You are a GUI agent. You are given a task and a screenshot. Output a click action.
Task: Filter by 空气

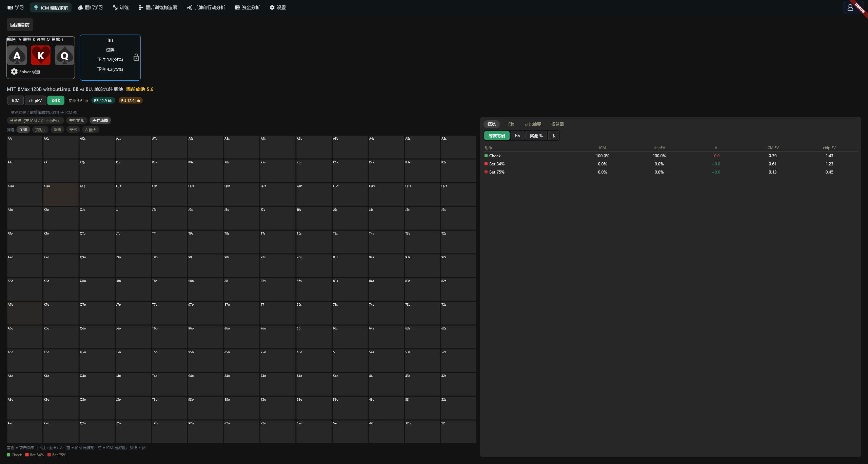tap(73, 130)
